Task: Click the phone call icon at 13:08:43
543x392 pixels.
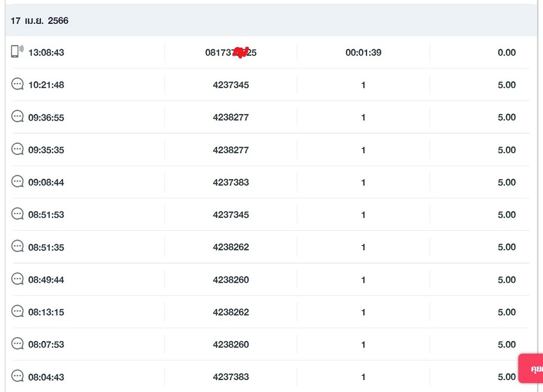Action: (x=17, y=52)
